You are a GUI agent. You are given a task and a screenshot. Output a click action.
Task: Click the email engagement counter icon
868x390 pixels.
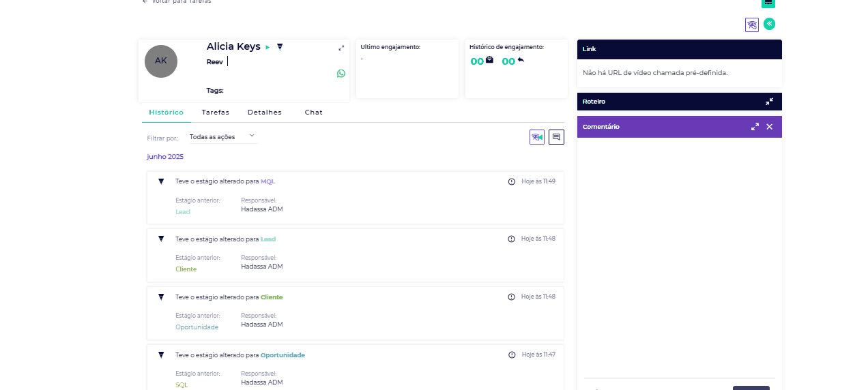489,60
